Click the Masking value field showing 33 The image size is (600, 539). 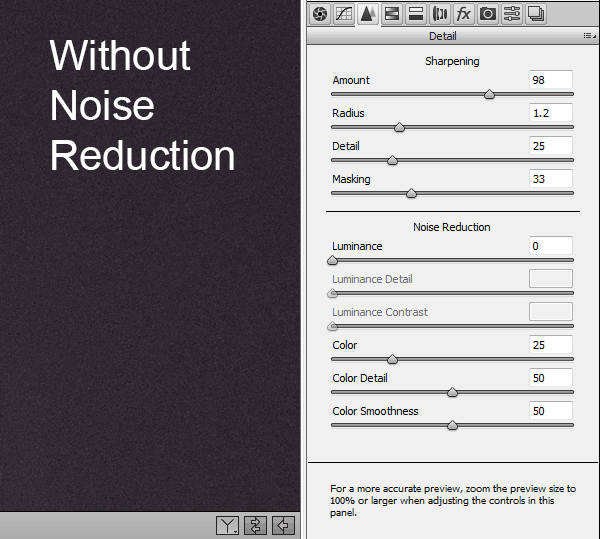tap(551, 179)
